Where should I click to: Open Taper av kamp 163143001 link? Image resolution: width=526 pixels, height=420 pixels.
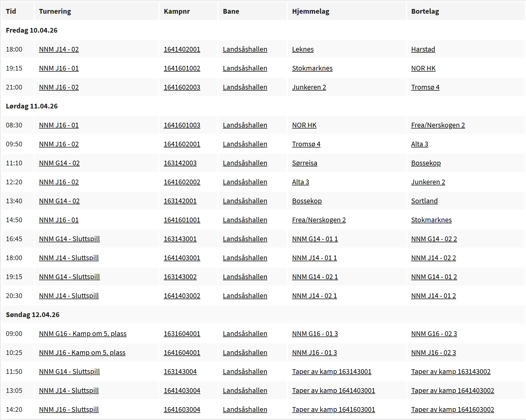[x=331, y=372]
